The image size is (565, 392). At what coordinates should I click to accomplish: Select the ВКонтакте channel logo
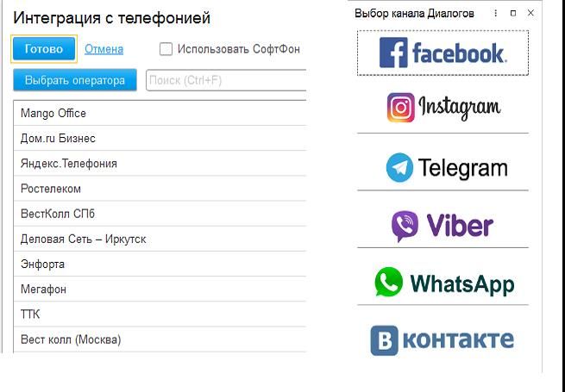(443, 339)
